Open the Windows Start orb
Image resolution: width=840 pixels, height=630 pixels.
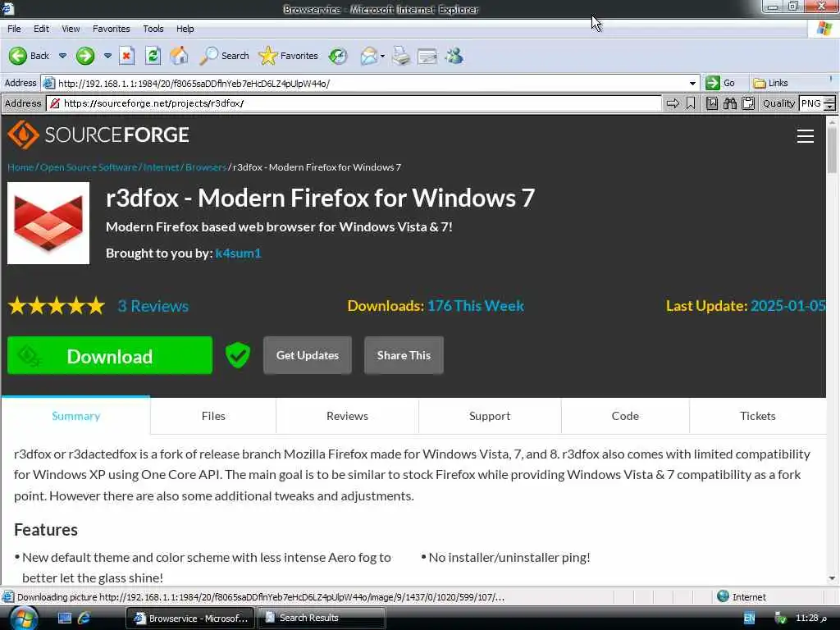click(24, 618)
